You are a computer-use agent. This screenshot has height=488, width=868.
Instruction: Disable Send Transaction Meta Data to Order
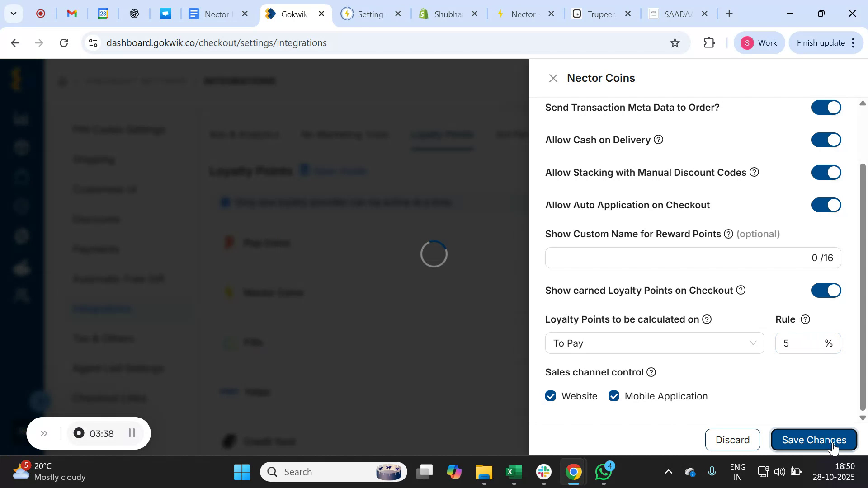click(x=826, y=107)
